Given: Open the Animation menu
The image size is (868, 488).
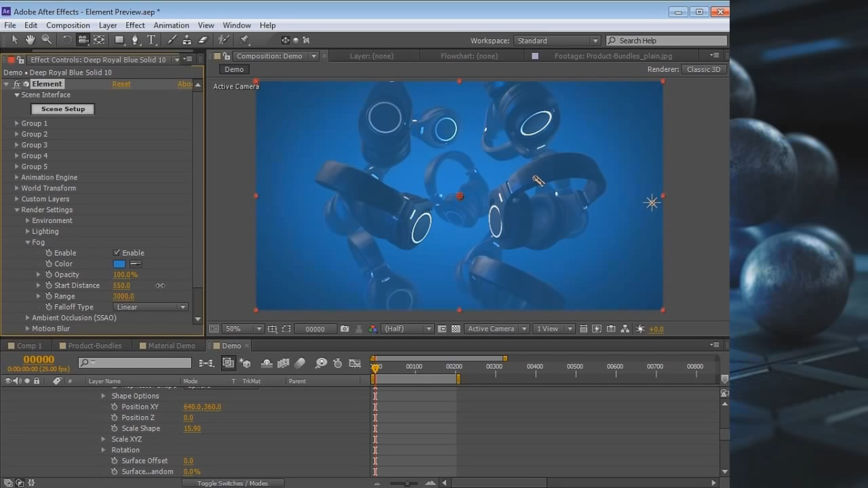Looking at the screenshot, I should pyautogui.click(x=171, y=25).
